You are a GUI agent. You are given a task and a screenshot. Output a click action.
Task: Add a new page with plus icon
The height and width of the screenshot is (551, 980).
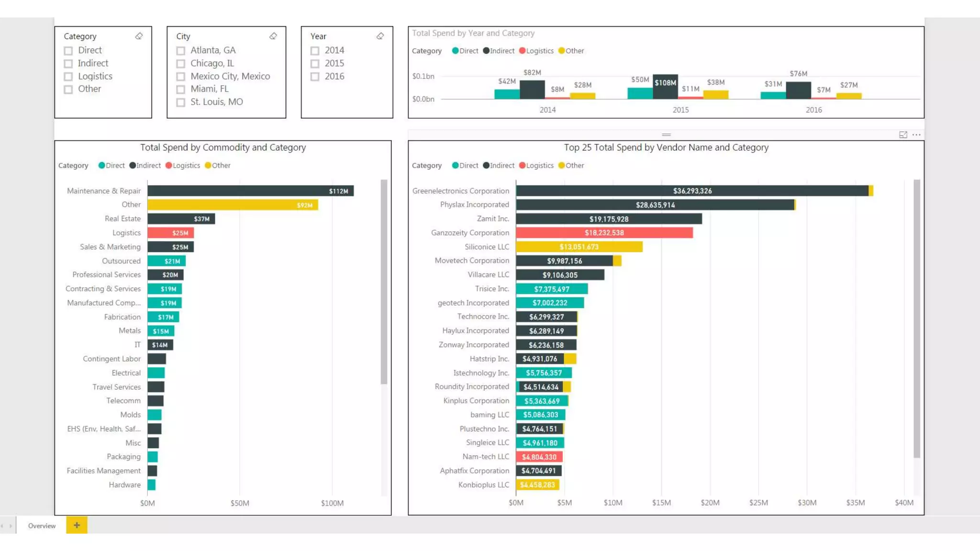coord(77,525)
